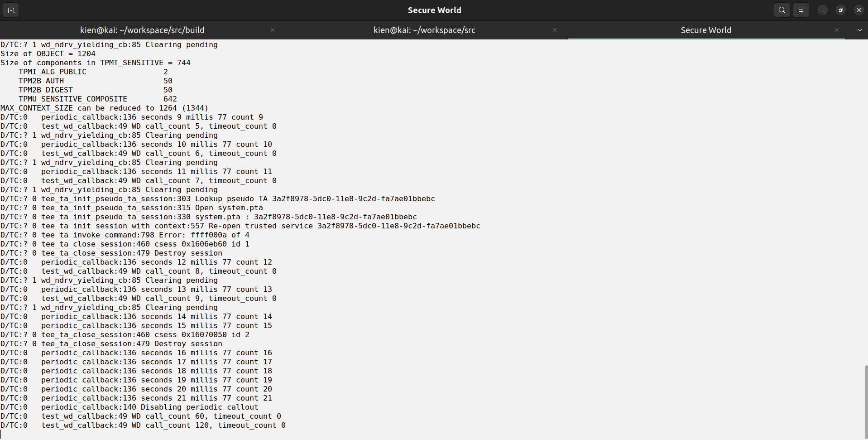Close the kien@kai ~/workspace/src tab
The image size is (868, 440).
coord(555,30)
